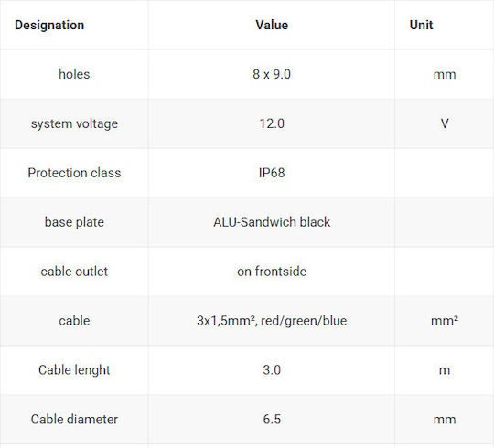Click the on frontside value

(272, 272)
